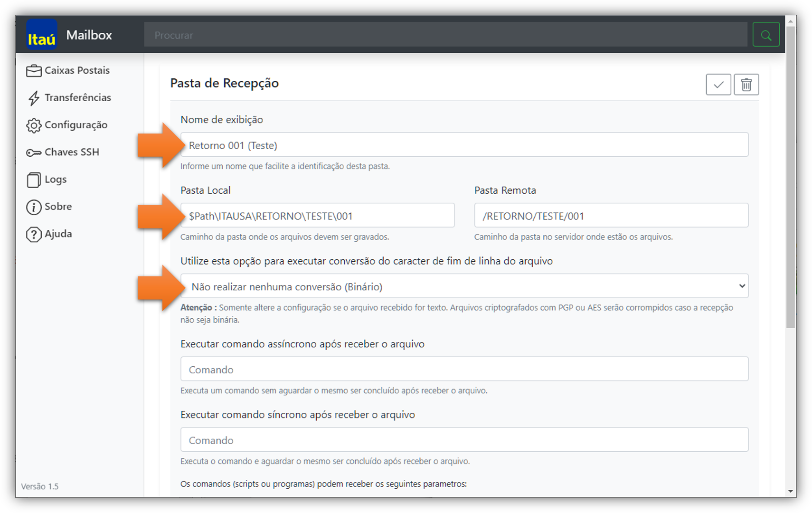Click the Caixas Postais briefcase icon
Image resolution: width=812 pixels, height=513 pixels.
coord(34,71)
